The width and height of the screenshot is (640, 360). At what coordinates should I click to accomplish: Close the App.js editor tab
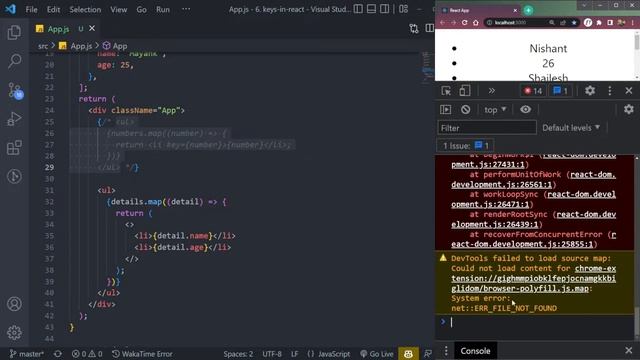pyautogui.click(x=92, y=28)
